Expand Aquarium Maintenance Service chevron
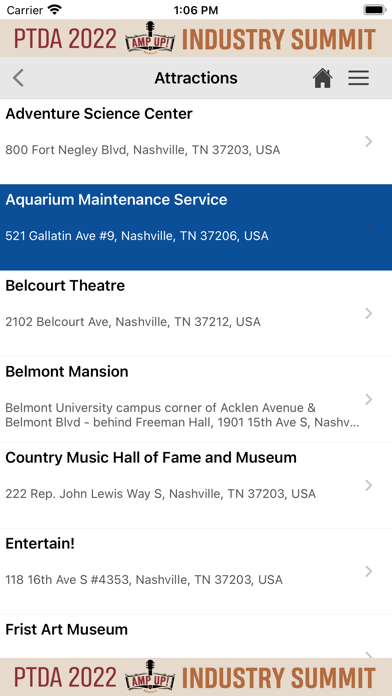The width and height of the screenshot is (392, 696). click(x=368, y=228)
